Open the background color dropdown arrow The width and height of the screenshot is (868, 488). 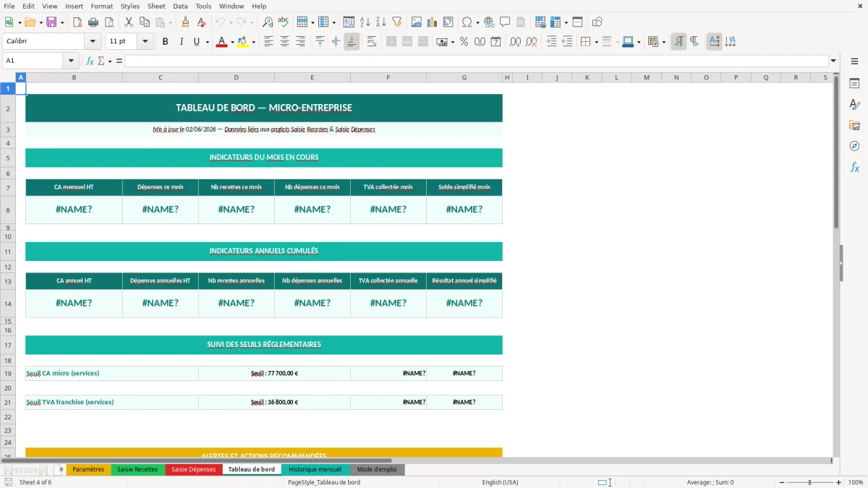pos(253,42)
